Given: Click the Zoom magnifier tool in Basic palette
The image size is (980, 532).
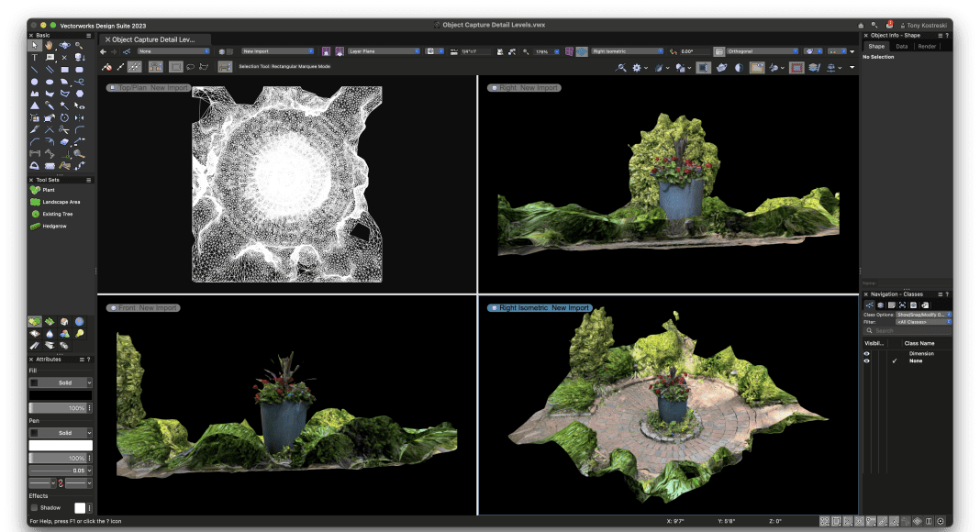Looking at the screenshot, I should click(x=80, y=45).
